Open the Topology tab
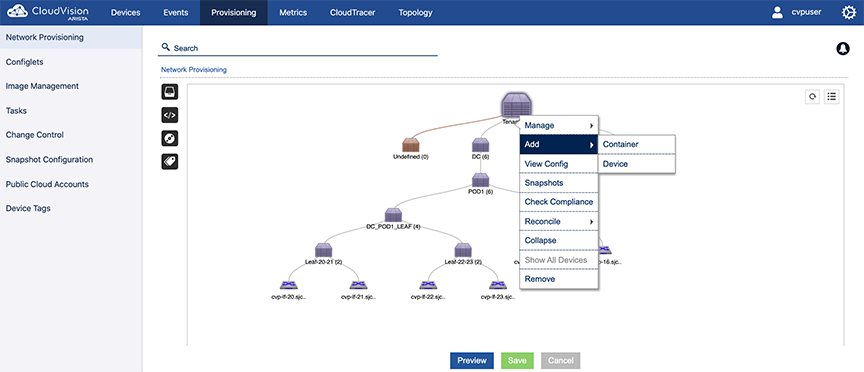Image resolution: width=864 pixels, height=372 pixels. (415, 13)
